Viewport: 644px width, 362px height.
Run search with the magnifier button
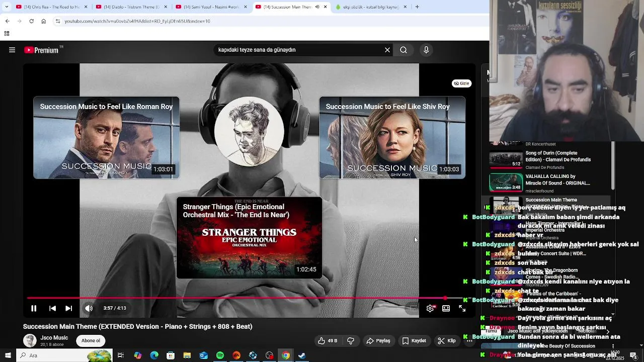coord(404,50)
